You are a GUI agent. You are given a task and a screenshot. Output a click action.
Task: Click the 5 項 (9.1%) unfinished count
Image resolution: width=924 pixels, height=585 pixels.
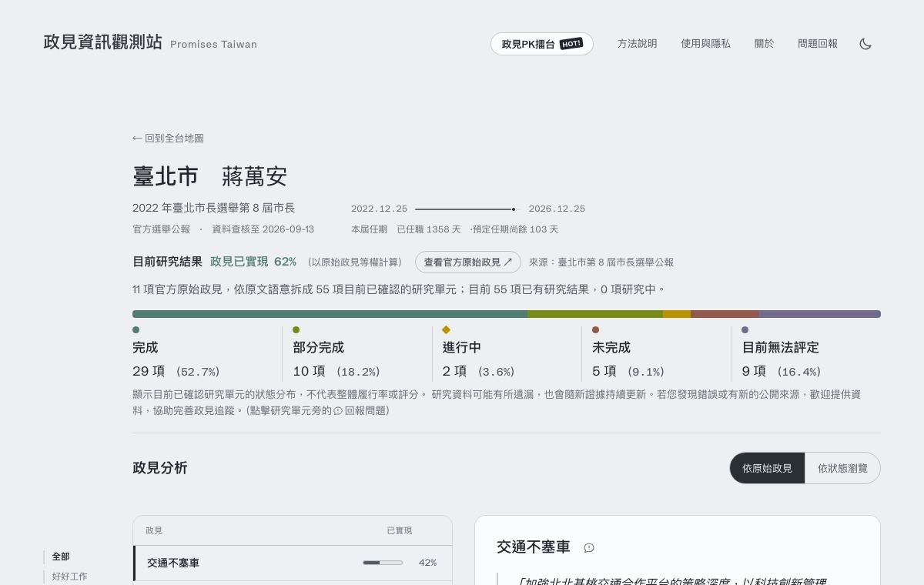click(628, 371)
